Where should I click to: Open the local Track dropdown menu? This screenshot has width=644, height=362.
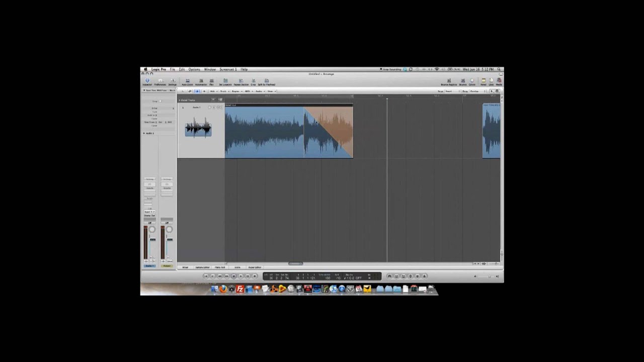pos(223,91)
